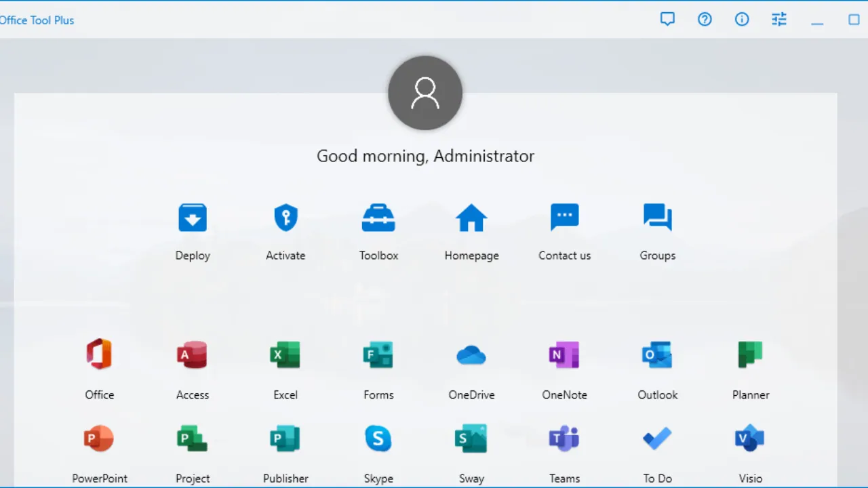Select the OneNote icon
Screen dimensions: 868x488
[564, 354]
